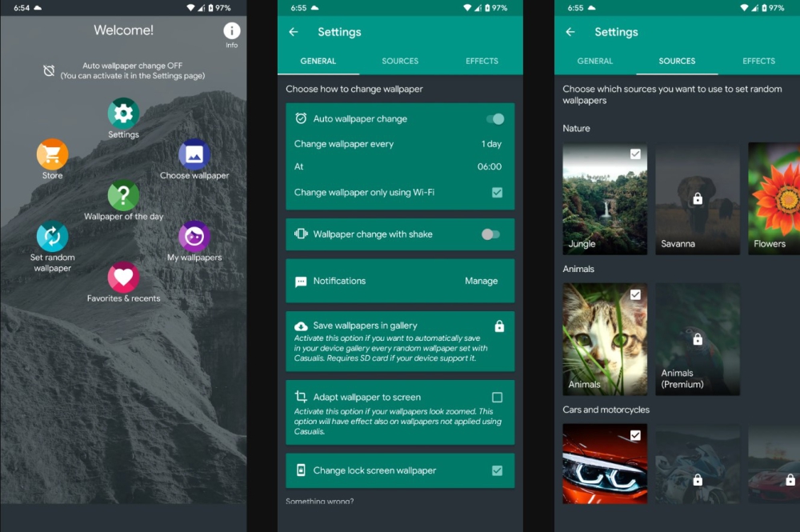Viewport: 800px width, 532px height.
Task: Check the Adapt wallpaper to screen box
Action: (x=497, y=398)
